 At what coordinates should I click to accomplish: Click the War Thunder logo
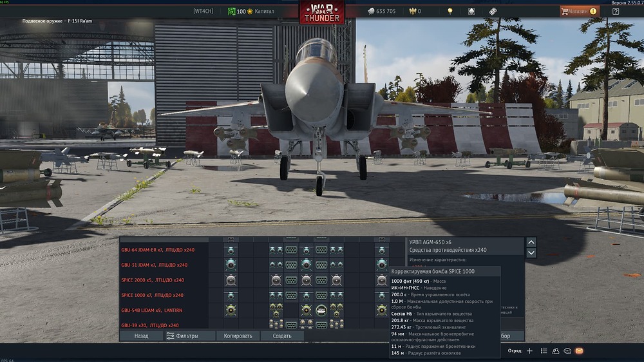321,12
